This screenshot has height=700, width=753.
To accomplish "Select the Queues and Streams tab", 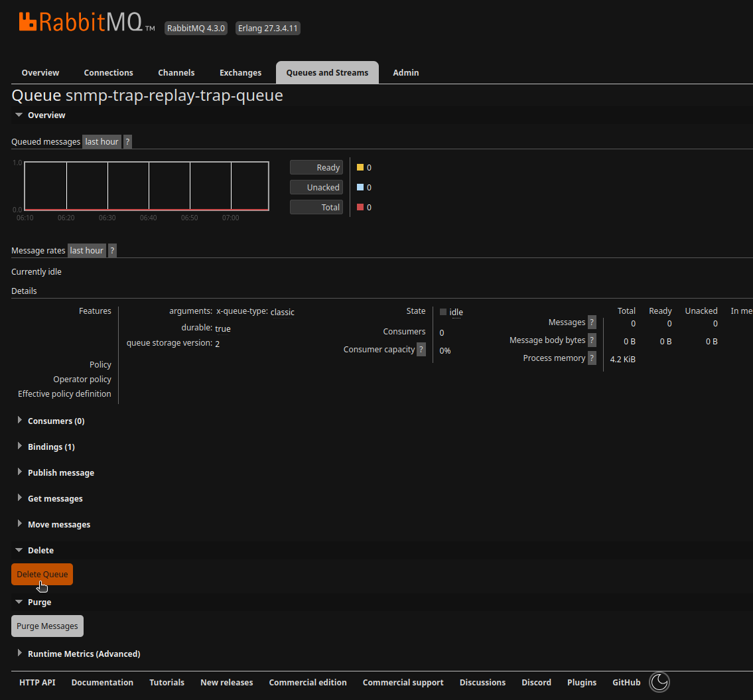I will coord(328,72).
